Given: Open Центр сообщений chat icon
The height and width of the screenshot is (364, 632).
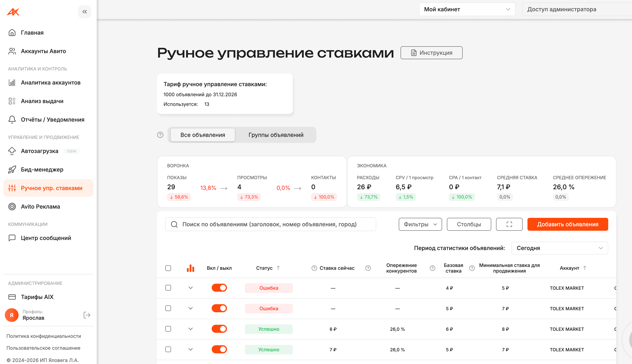Looking at the screenshot, I should [12, 238].
